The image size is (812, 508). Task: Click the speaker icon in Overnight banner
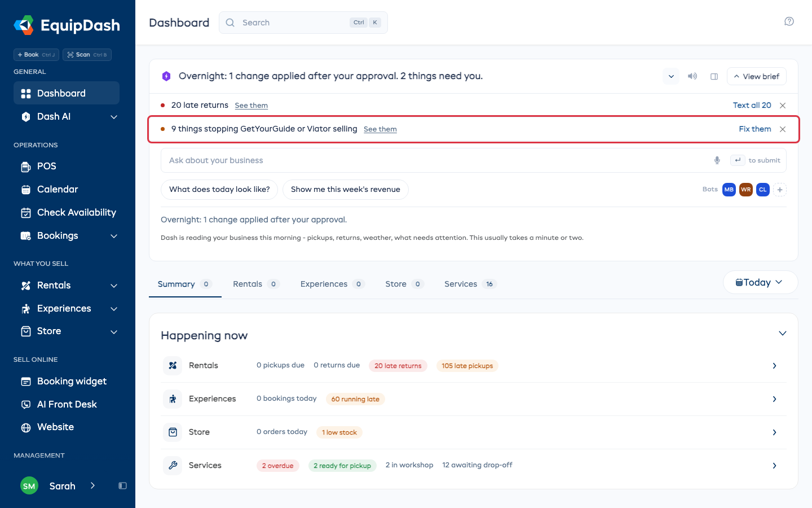point(692,76)
